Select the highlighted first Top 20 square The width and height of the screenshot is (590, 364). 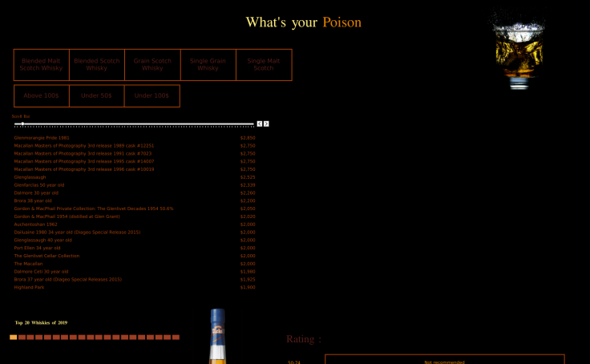coord(14,338)
